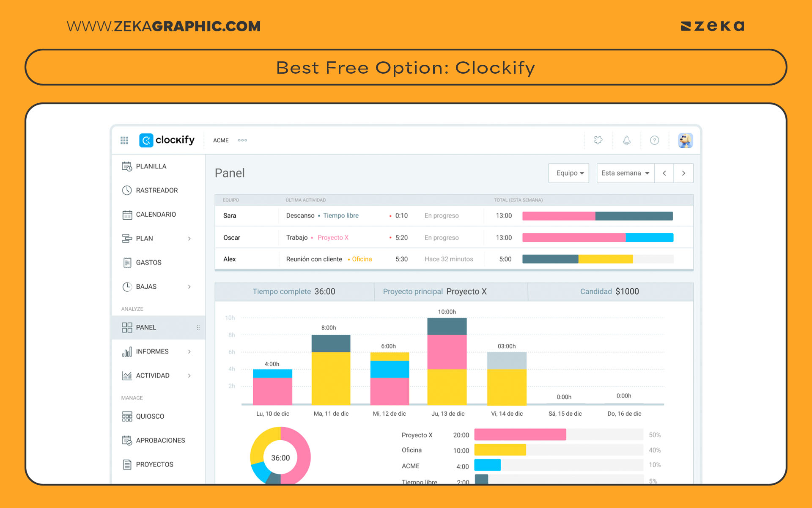Screen dimensions: 812x508
Task: Expand the Informes submenu chevron
Action: click(x=189, y=352)
